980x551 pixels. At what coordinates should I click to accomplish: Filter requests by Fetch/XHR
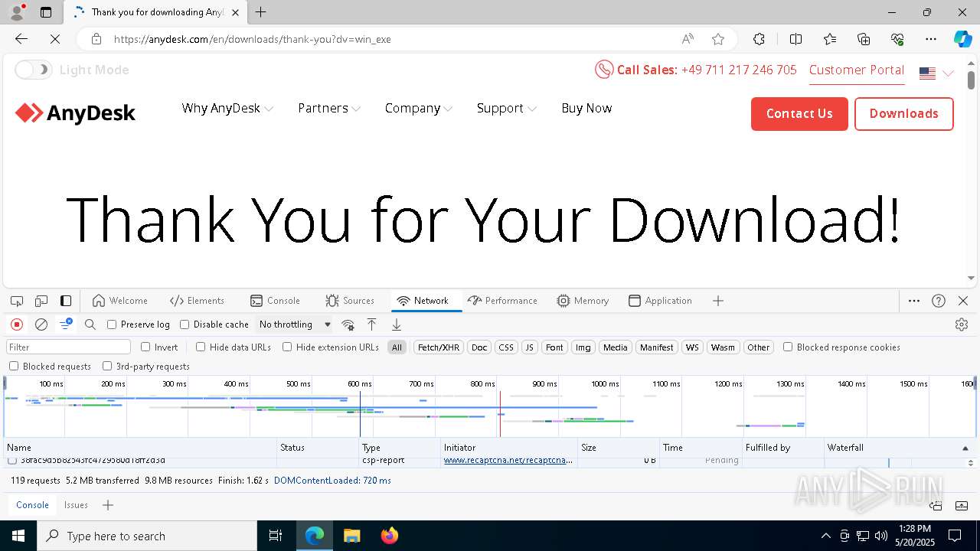point(439,347)
